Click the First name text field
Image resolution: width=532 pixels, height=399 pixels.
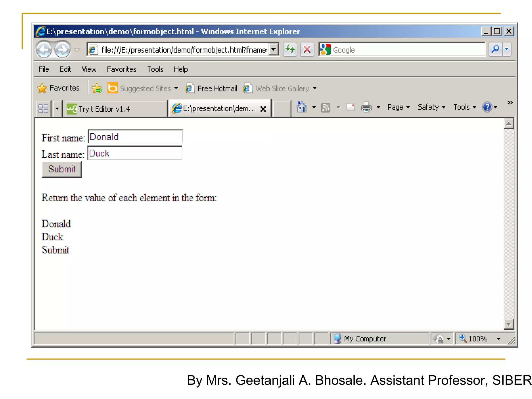click(135, 136)
